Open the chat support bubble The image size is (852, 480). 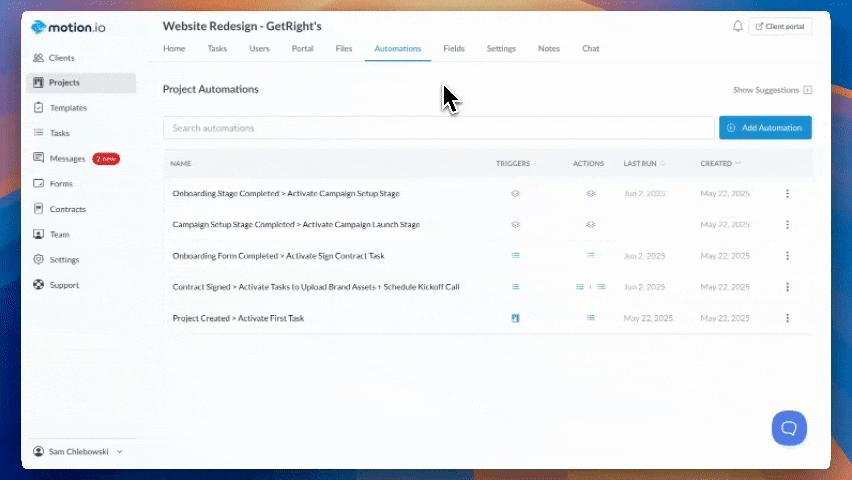789,428
